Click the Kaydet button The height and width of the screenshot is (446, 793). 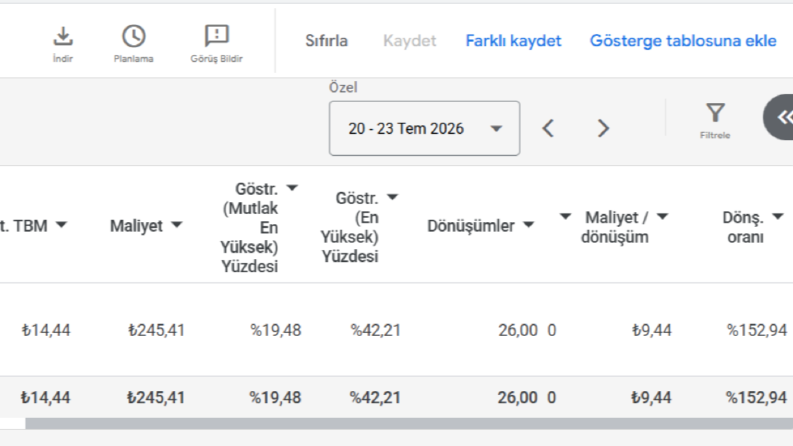tap(410, 40)
